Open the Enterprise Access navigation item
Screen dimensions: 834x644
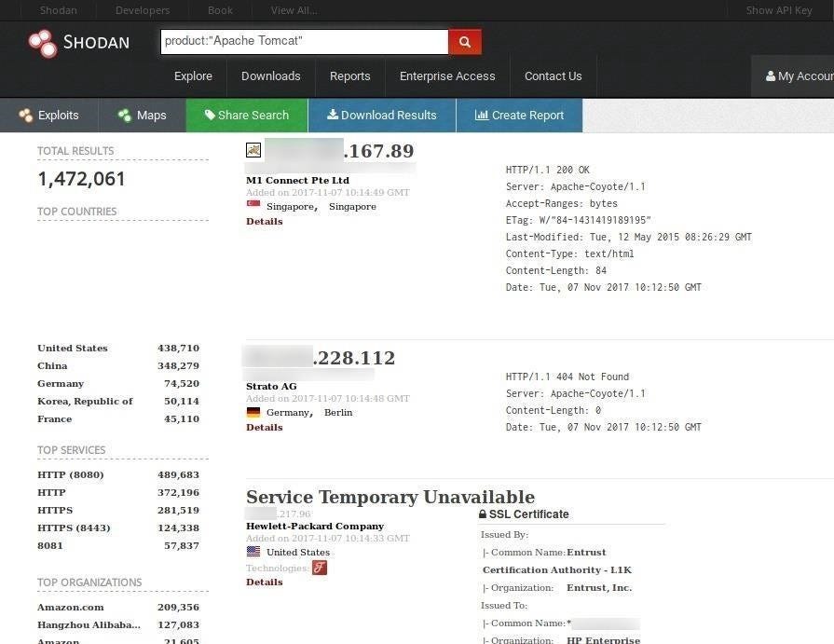(x=447, y=76)
